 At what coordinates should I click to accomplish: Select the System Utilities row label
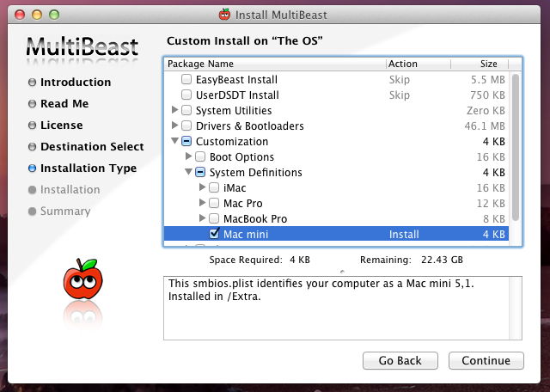click(x=234, y=111)
